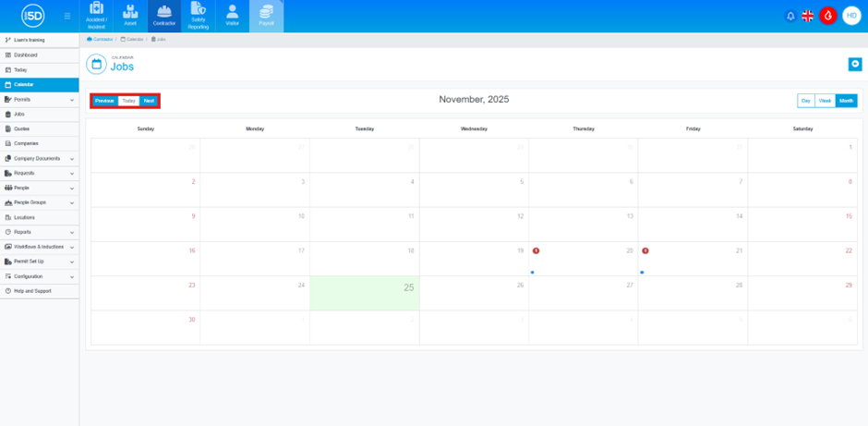This screenshot has width=868, height=426.
Task: Expand the Permits sidebar section
Action: [x=39, y=99]
